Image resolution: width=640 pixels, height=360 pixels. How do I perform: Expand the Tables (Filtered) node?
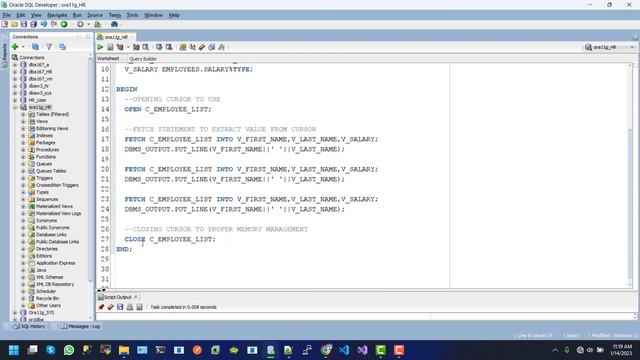click(x=23, y=114)
